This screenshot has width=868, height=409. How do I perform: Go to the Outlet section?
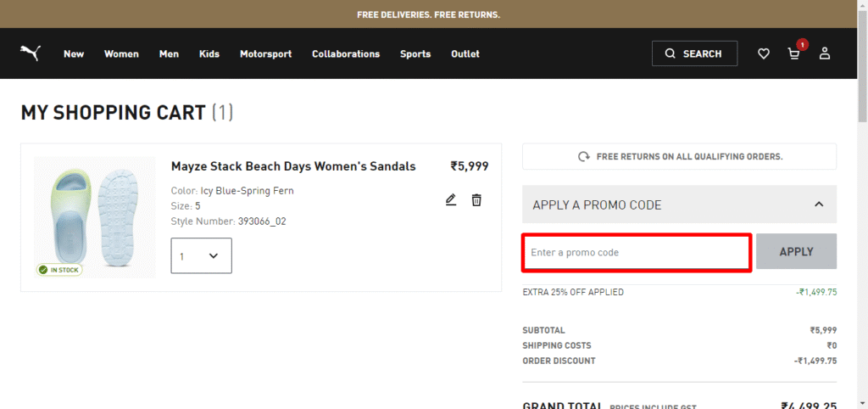465,53
